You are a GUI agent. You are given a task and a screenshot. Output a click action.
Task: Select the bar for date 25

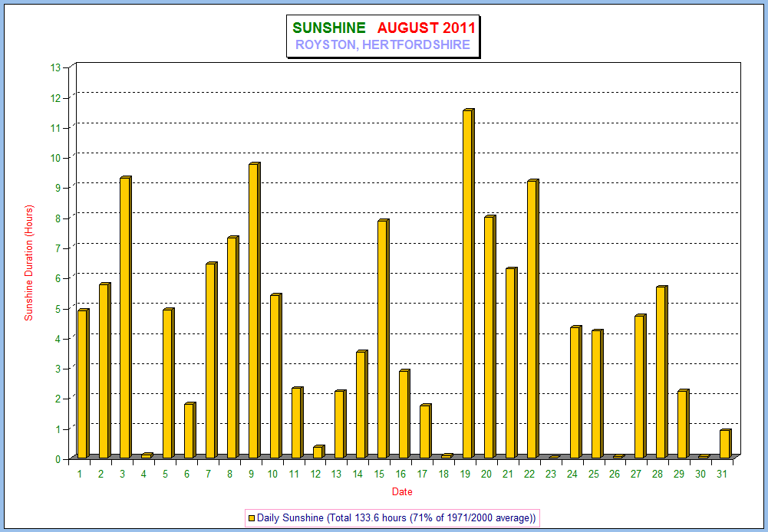coord(598,393)
